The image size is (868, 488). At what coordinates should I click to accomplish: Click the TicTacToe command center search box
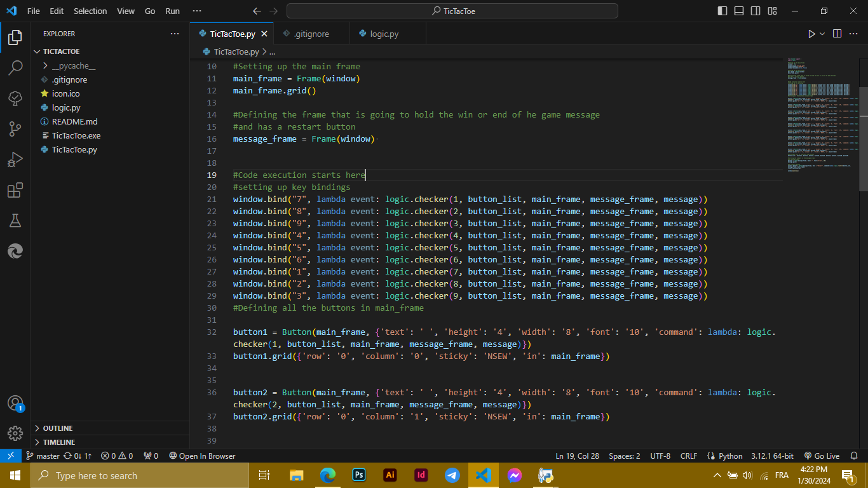452,11
